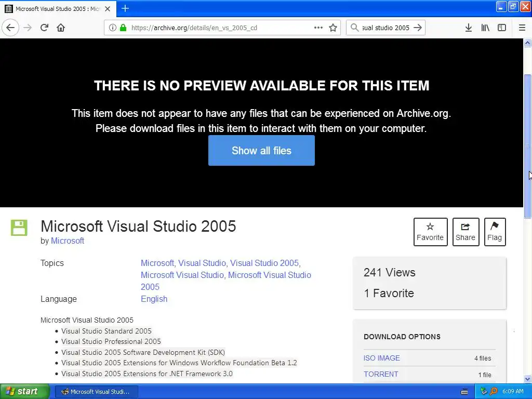Reload the current page
Viewport: 532px width, 399px height.
[x=45, y=28]
